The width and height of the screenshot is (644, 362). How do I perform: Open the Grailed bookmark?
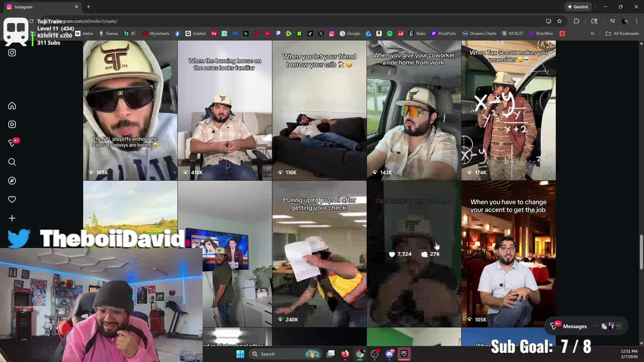[x=195, y=34]
